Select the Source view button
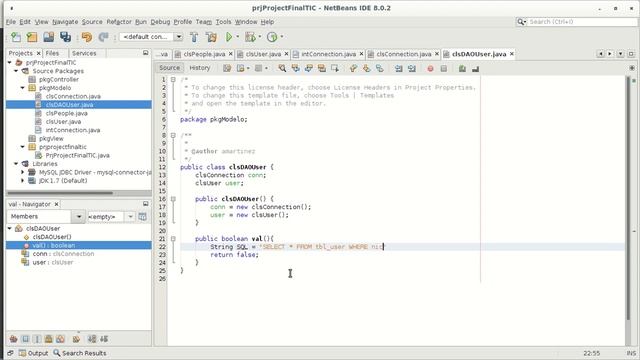This screenshot has width=640, height=360. click(169, 68)
